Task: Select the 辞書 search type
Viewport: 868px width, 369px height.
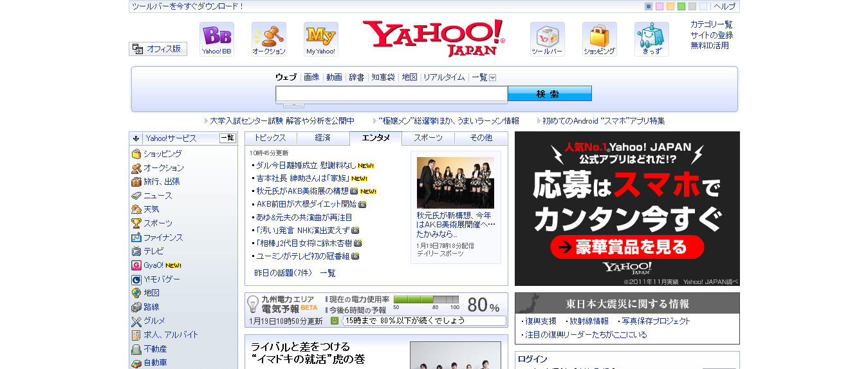Action: [x=356, y=77]
